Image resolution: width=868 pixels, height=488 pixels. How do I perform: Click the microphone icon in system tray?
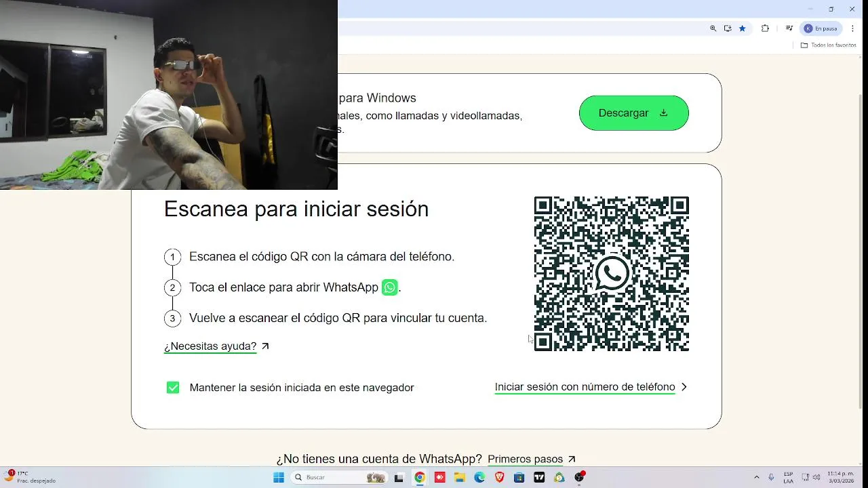click(x=772, y=477)
